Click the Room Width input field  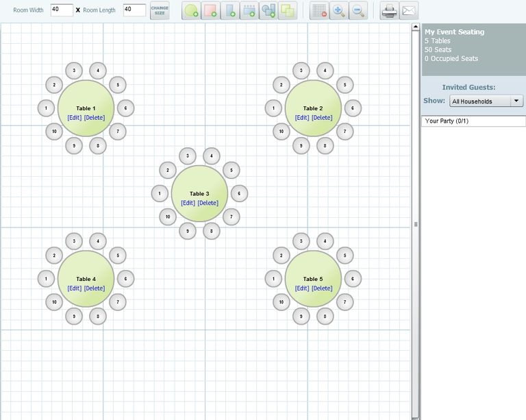click(62, 10)
